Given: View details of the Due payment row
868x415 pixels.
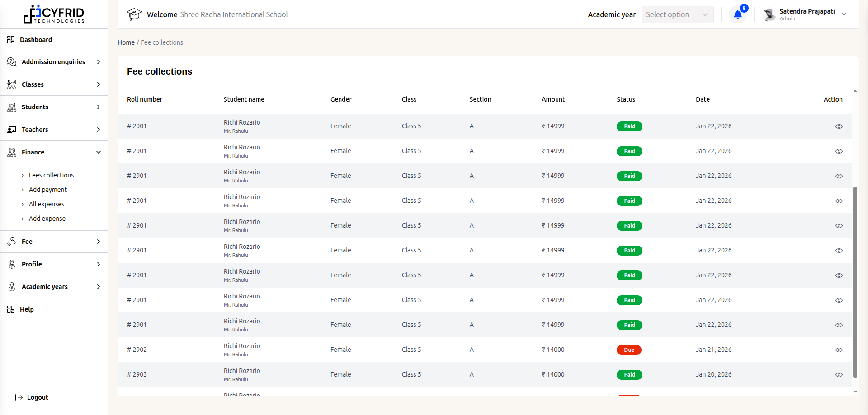Looking at the screenshot, I should point(840,350).
